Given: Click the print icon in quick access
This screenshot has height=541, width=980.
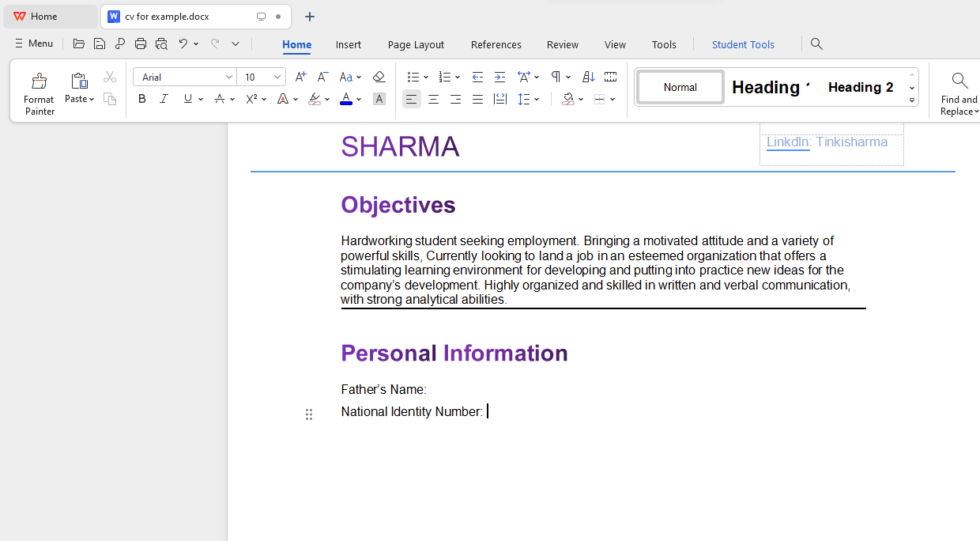Looking at the screenshot, I should (141, 44).
